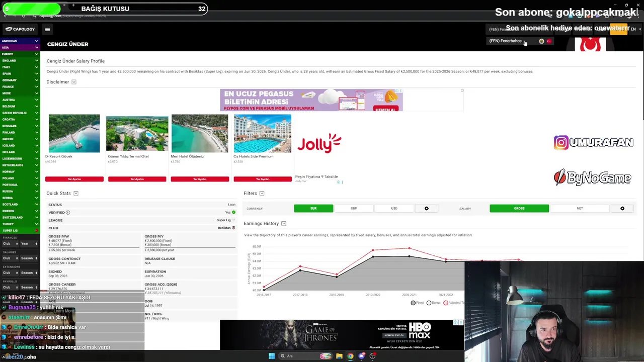This screenshot has height=362, width=644.
Task: Click the Super Lig league link in Quick Stats
Action: coord(223,220)
